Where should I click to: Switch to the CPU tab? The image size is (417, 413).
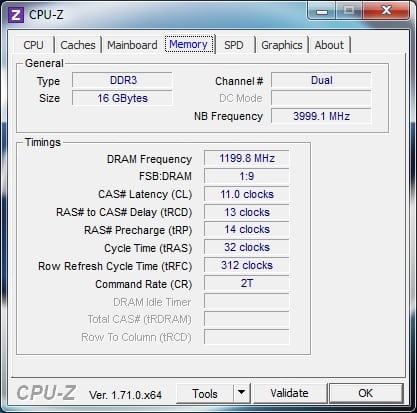(33, 45)
